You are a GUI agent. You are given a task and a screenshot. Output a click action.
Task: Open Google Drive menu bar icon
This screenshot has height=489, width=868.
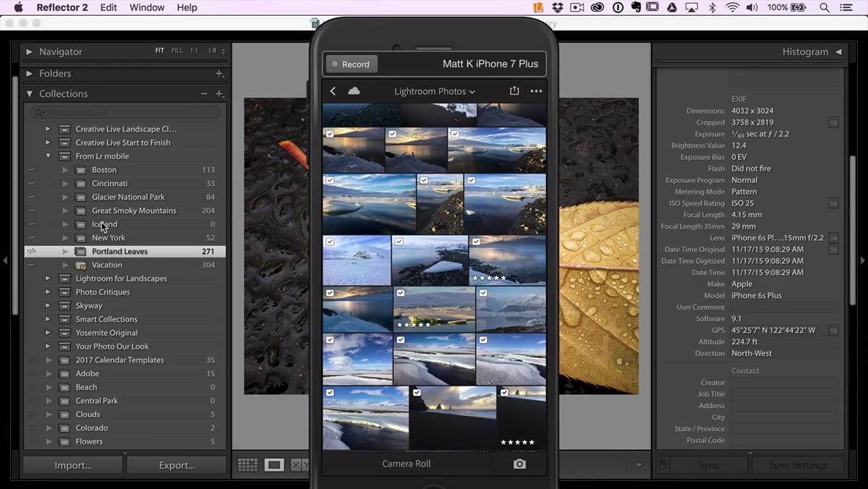671,7
